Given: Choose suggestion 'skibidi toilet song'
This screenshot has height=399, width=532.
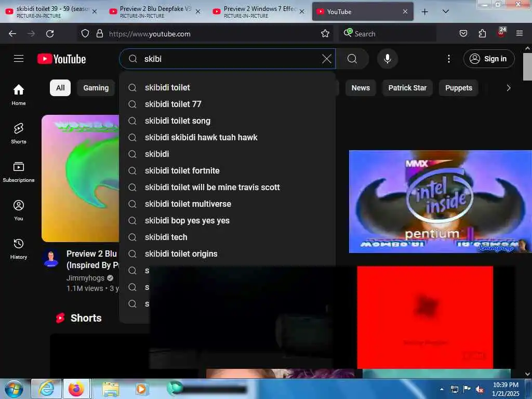Looking at the screenshot, I should [228, 121].
